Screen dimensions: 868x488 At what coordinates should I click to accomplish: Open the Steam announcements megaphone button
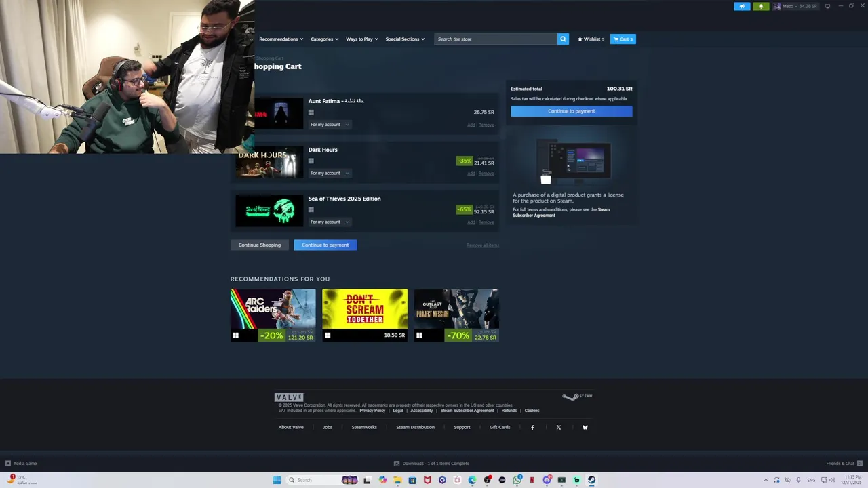tap(742, 6)
